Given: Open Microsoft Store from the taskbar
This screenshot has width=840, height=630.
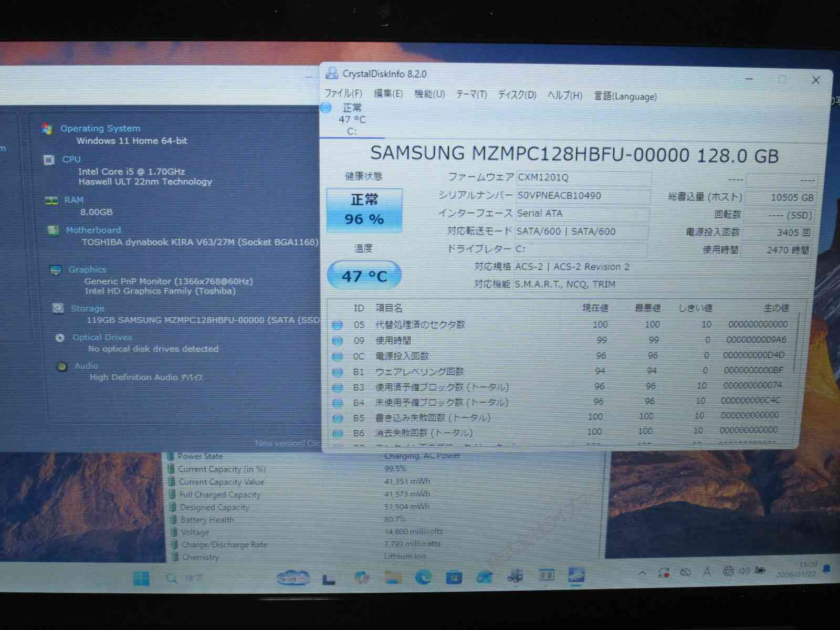Looking at the screenshot, I should click(454, 577).
